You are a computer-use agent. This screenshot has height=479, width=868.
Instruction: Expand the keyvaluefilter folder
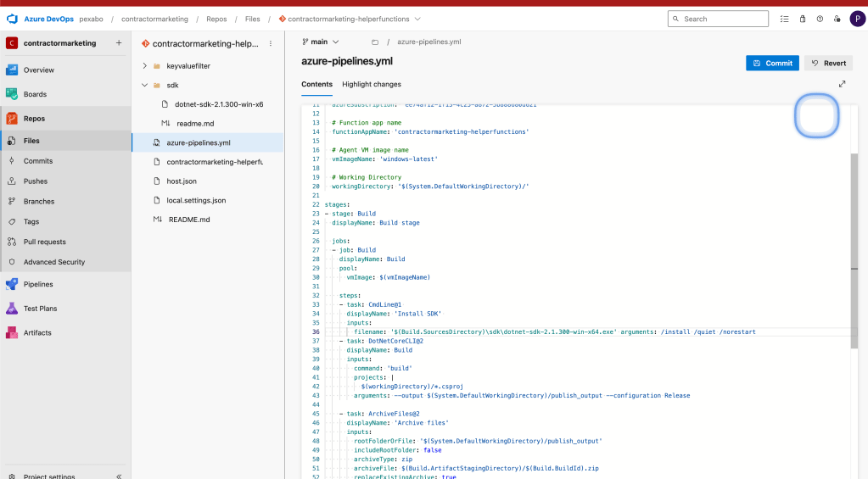(x=144, y=66)
